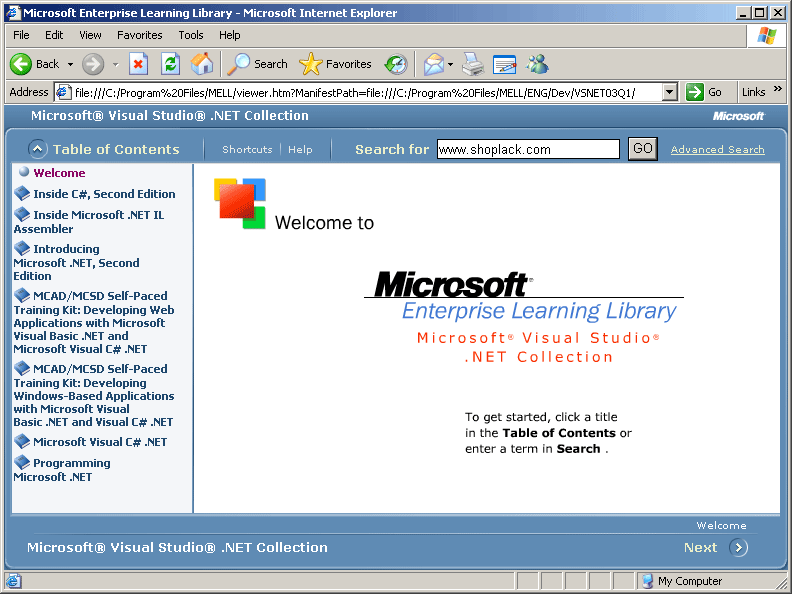Click book icon for Inside C#, Second Edition

coord(22,193)
